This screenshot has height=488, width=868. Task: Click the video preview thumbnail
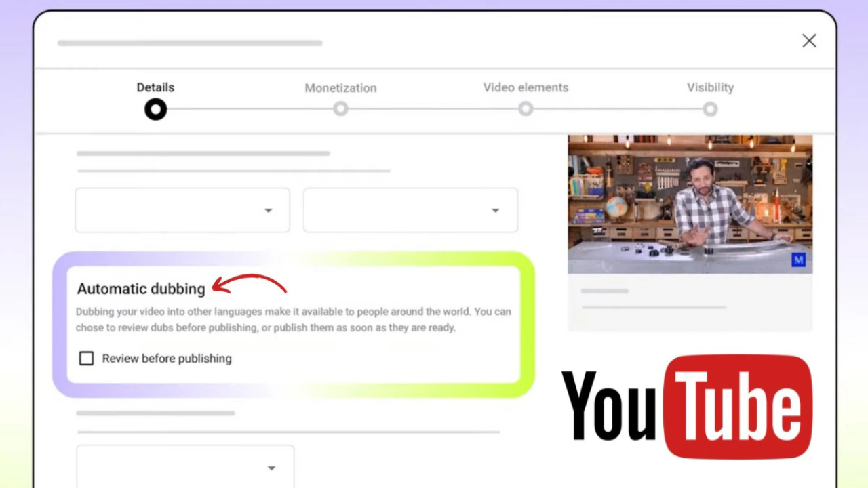pos(690,203)
